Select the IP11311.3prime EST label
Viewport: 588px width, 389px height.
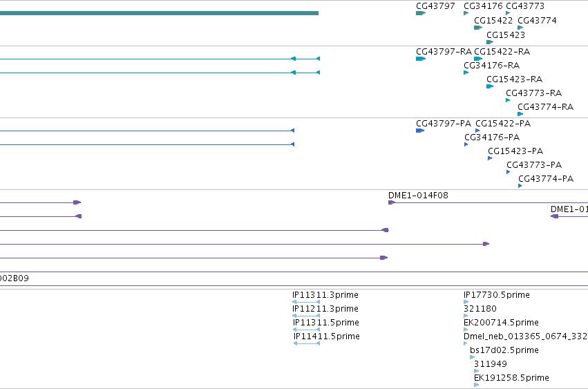325,295
